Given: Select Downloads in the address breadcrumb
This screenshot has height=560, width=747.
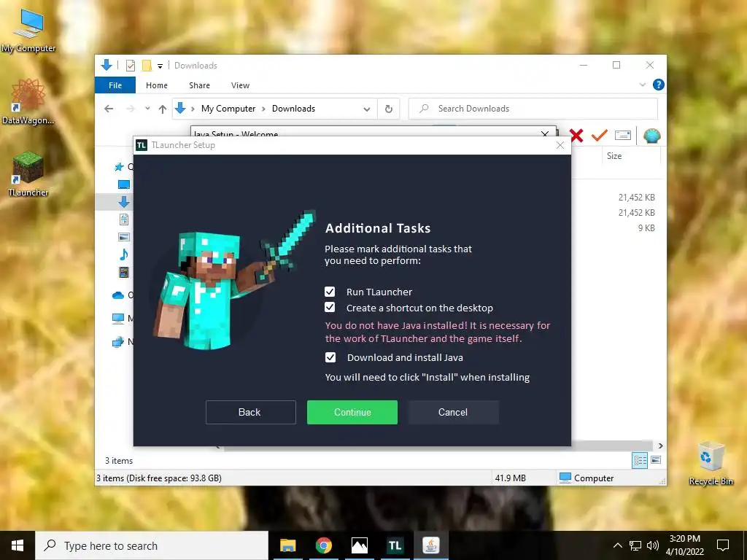Looking at the screenshot, I should pos(293,109).
